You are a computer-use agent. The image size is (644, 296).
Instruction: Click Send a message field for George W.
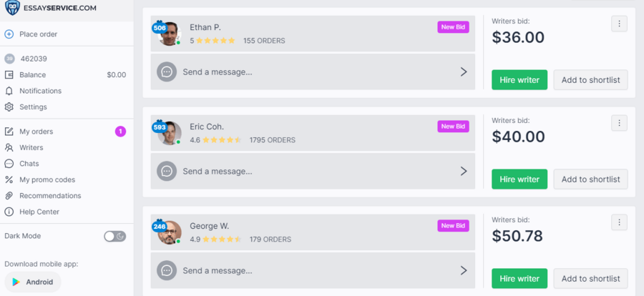313,270
